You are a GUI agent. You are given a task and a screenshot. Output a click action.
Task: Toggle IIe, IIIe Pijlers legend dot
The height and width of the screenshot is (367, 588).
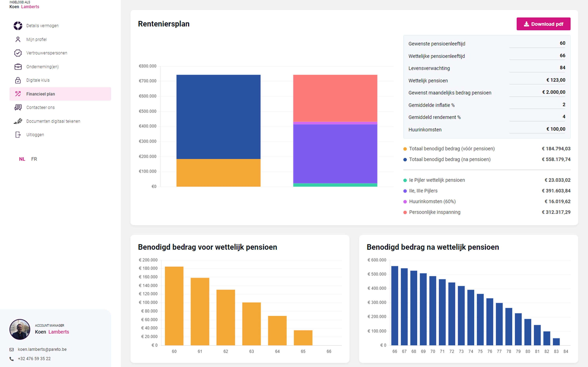405,191
